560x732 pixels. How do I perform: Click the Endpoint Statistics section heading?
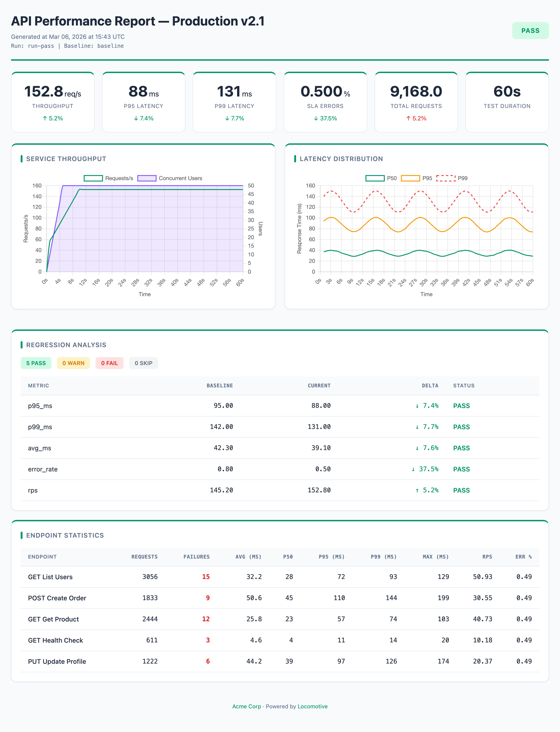point(65,535)
